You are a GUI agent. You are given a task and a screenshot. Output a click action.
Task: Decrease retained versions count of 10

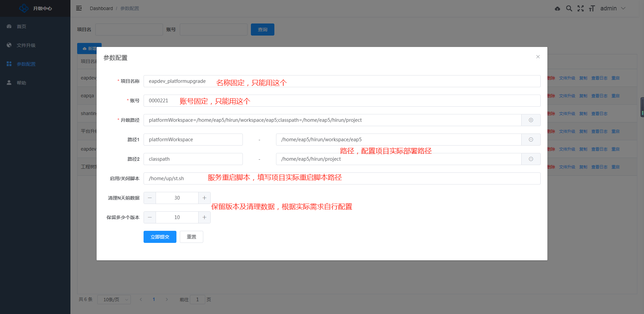tap(150, 217)
